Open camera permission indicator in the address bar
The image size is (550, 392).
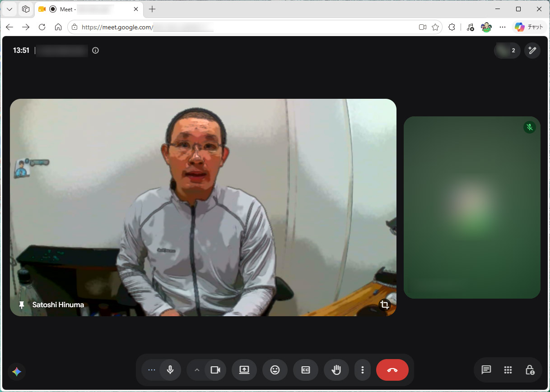423,27
